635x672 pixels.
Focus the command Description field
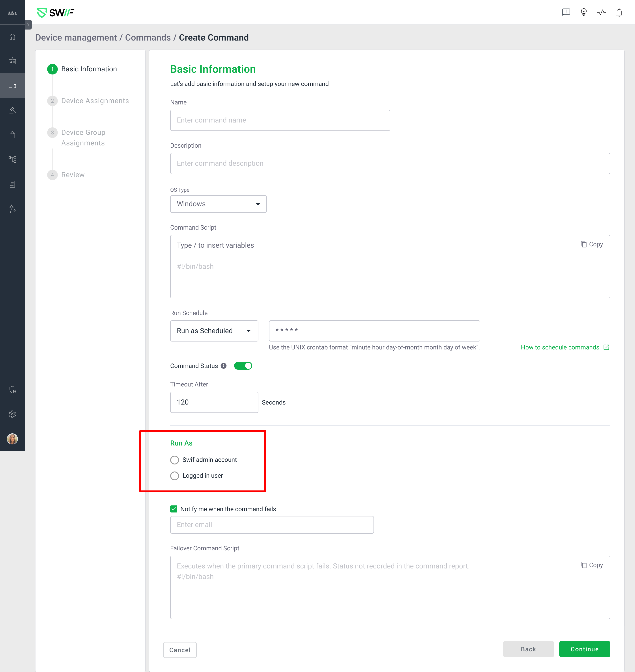pyautogui.click(x=390, y=164)
